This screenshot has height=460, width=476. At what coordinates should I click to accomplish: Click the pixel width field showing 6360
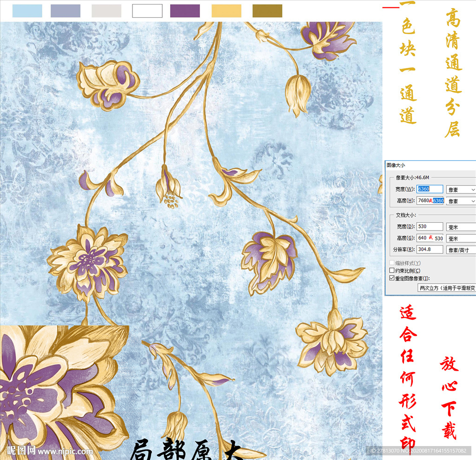pyautogui.click(x=430, y=189)
